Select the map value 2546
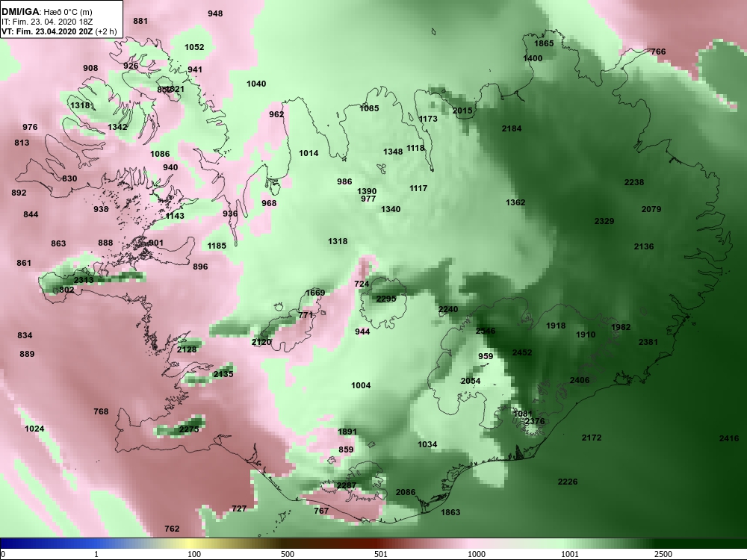 pos(486,331)
